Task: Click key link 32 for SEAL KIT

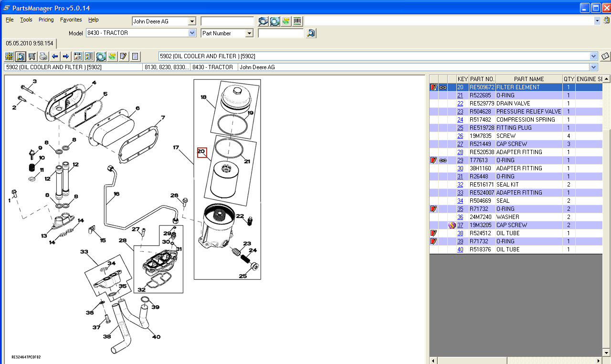Action: click(x=460, y=185)
